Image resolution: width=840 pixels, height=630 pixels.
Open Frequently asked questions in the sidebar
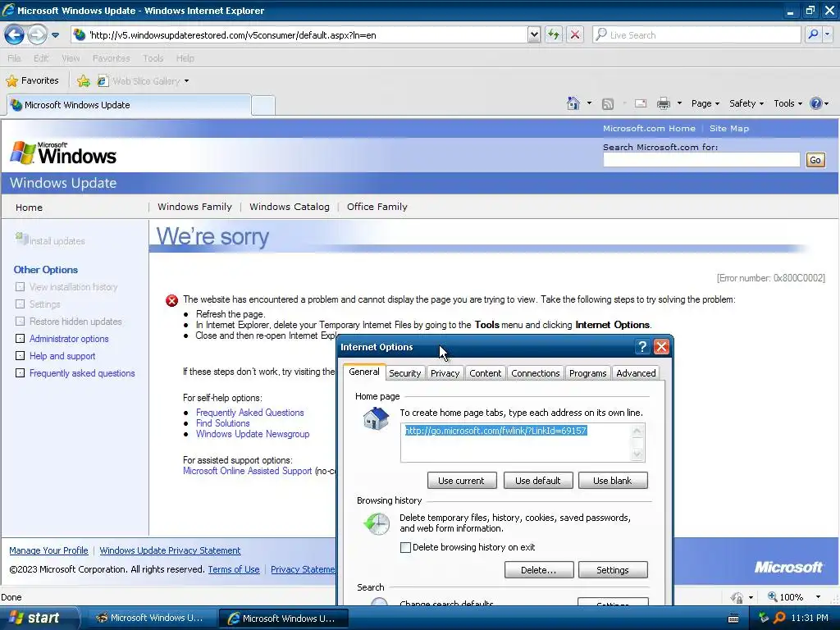(x=82, y=373)
